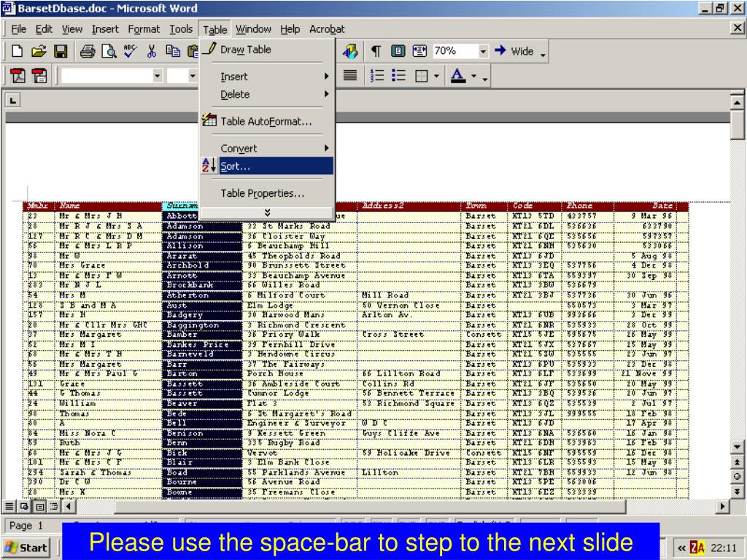Switch to Normal view button

pyautogui.click(x=9, y=507)
